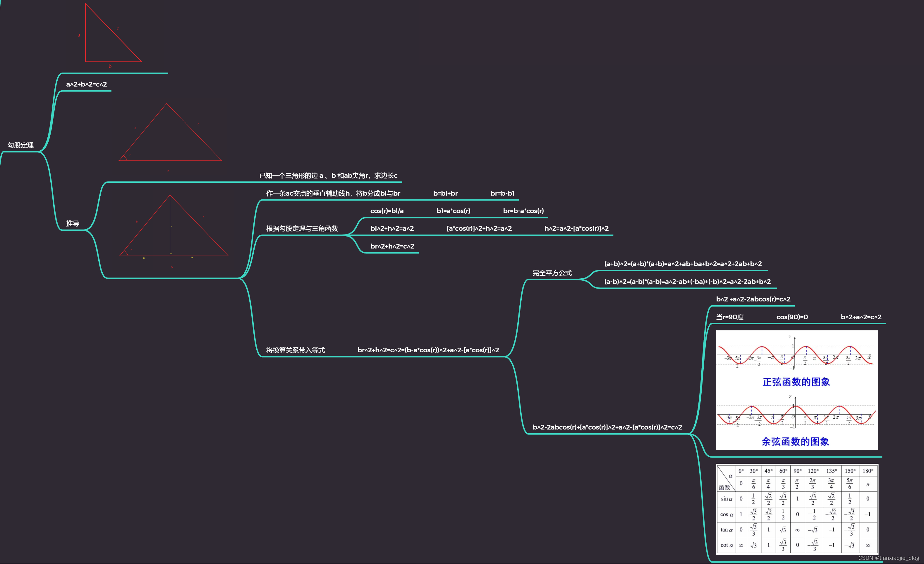Click the cos α row header in table
This screenshot has width=924, height=564.
727,515
